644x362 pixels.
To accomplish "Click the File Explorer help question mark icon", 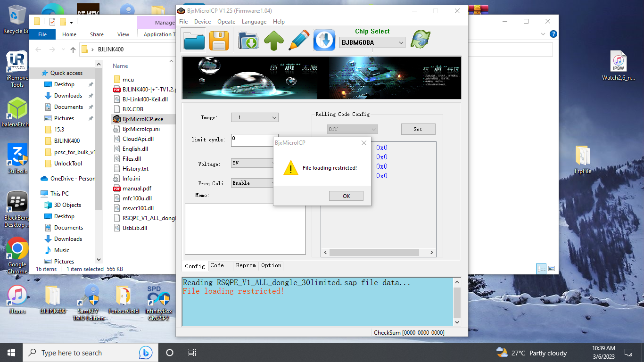I will click(553, 34).
